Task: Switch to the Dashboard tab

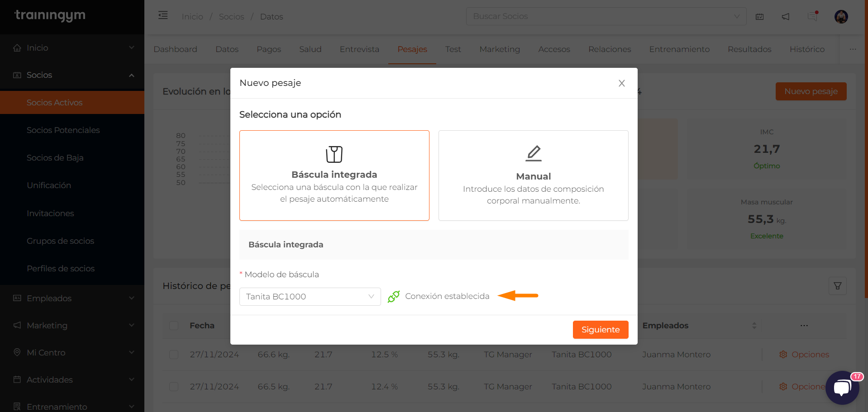Action: [175, 49]
